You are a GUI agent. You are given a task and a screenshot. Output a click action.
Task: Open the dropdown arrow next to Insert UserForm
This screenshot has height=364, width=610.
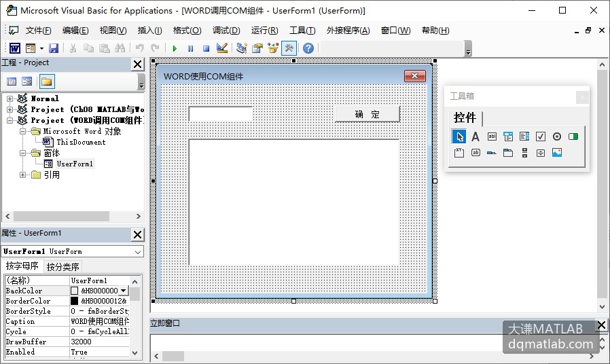tap(41, 49)
